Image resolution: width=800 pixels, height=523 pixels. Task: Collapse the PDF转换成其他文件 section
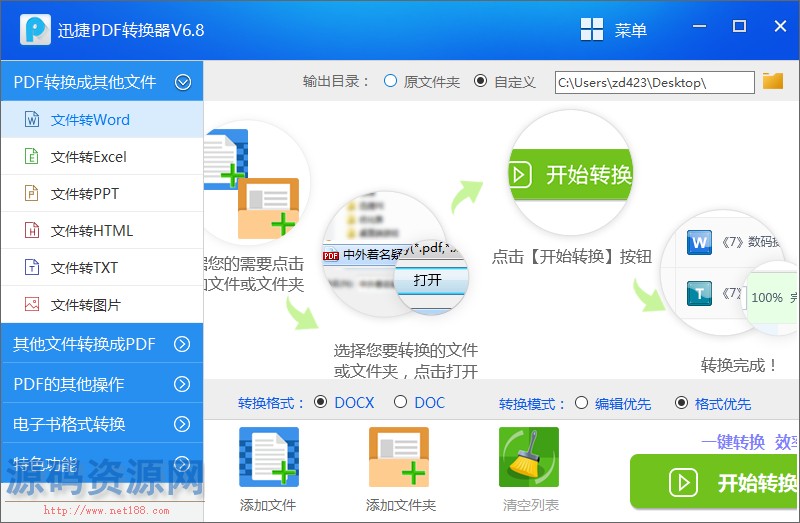click(x=183, y=82)
